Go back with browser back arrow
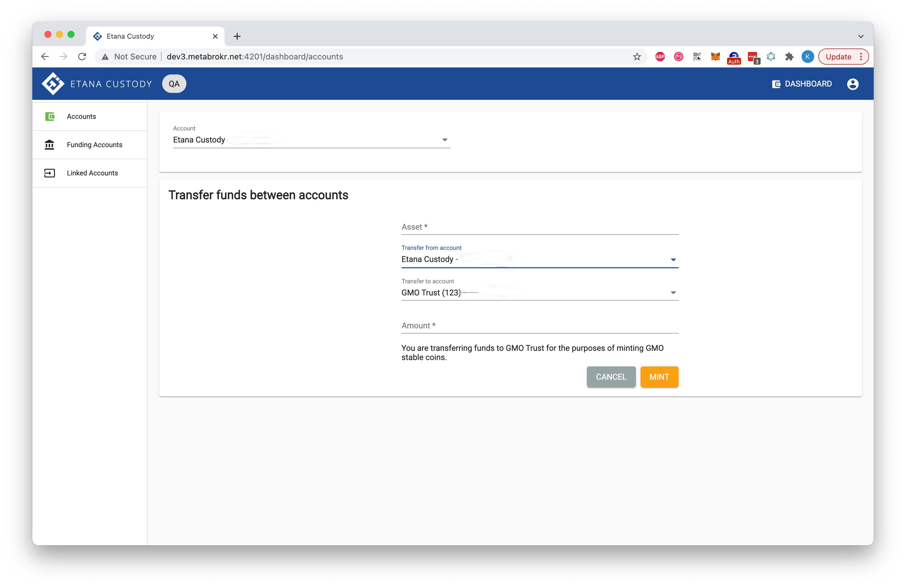This screenshot has width=906, height=588. click(45, 57)
